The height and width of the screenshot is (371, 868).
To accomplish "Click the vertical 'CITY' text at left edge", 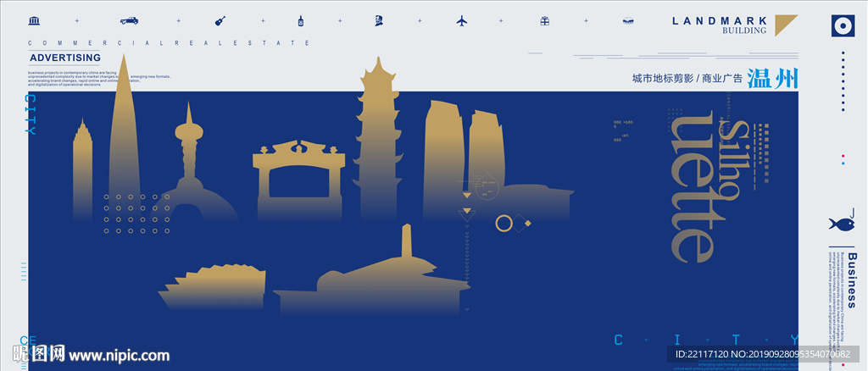I will [31, 114].
